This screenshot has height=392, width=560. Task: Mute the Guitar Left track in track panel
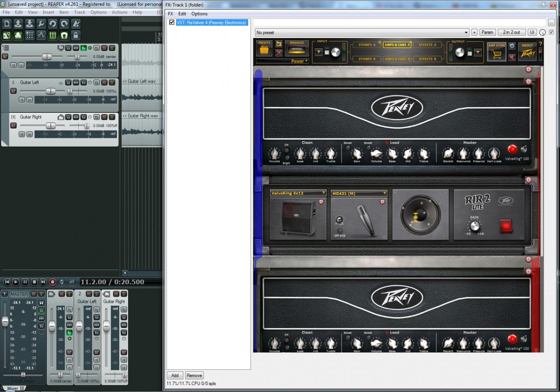(104, 83)
